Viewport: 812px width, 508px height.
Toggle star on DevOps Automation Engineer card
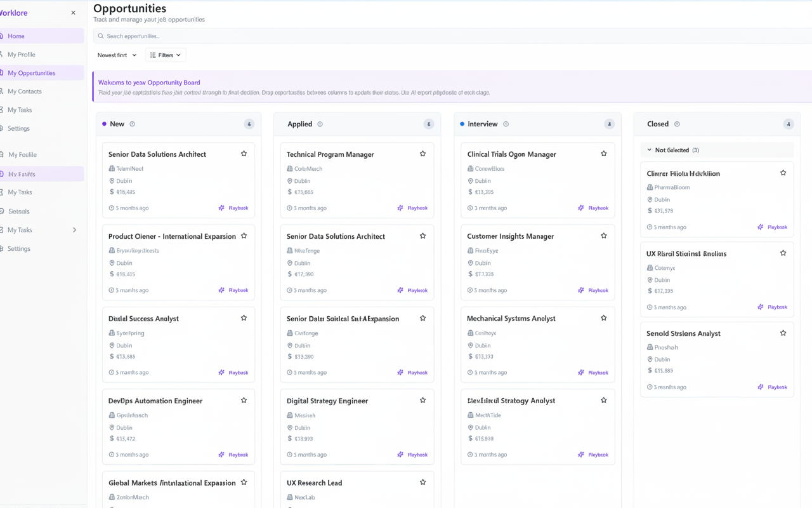click(x=244, y=400)
